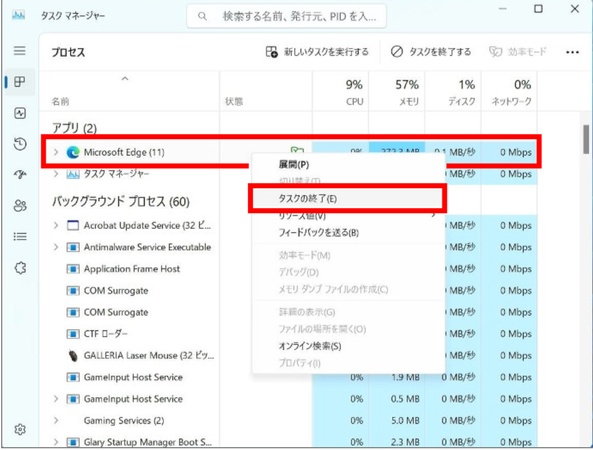Open the Startup apps sidebar icon
Image resolution: width=593 pixels, height=450 pixels.
point(20,175)
